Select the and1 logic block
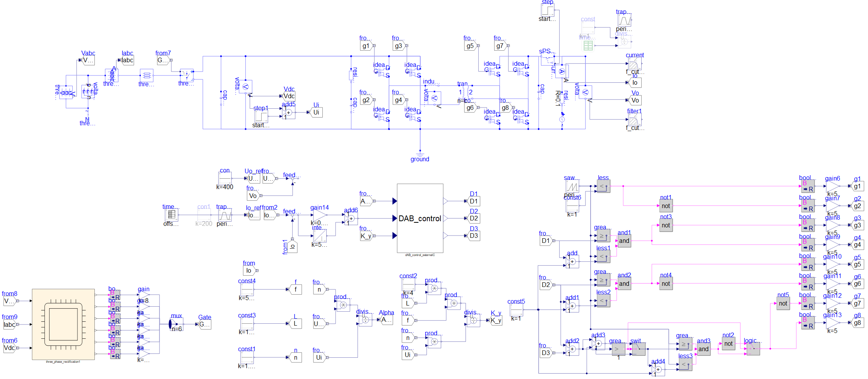This screenshot has width=868, height=379. point(624,241)
